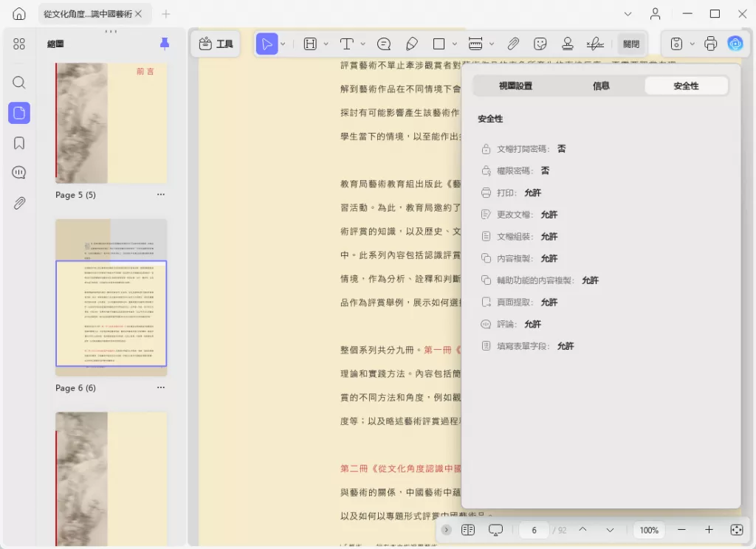This screenshot has width=756, height=549.
Task: Click the 打印 permission row
Action: [x=511, y=193]
